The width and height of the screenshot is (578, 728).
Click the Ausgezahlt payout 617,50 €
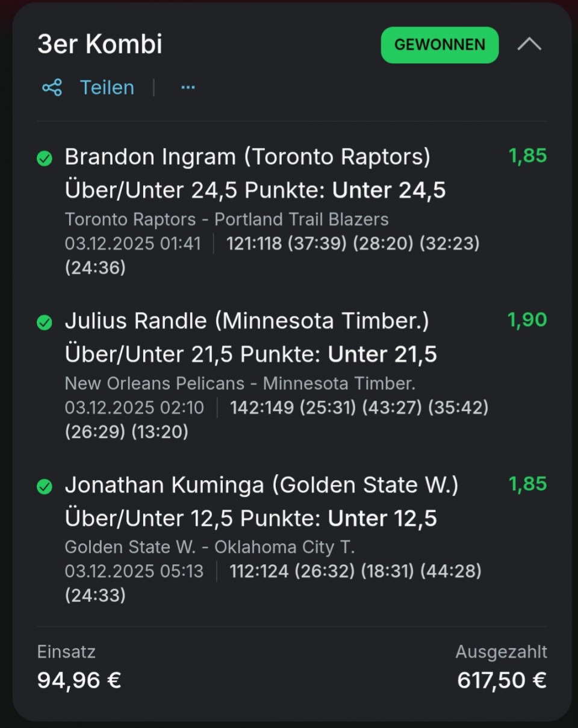point(502,680)
